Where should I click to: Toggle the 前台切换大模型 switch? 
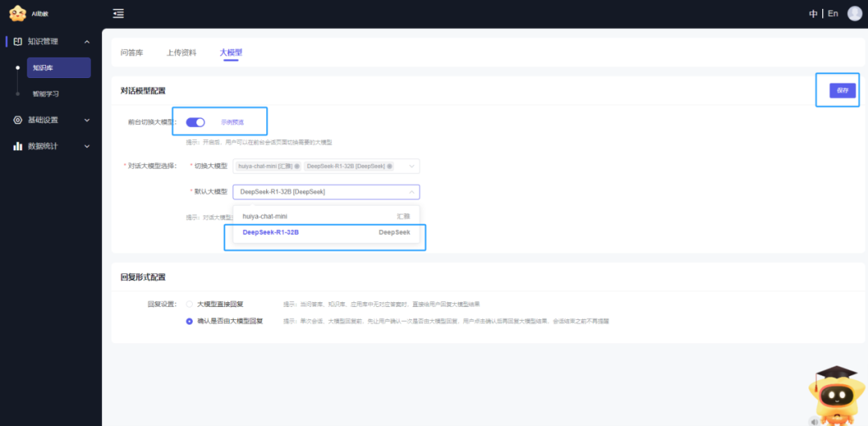(195, 122)
